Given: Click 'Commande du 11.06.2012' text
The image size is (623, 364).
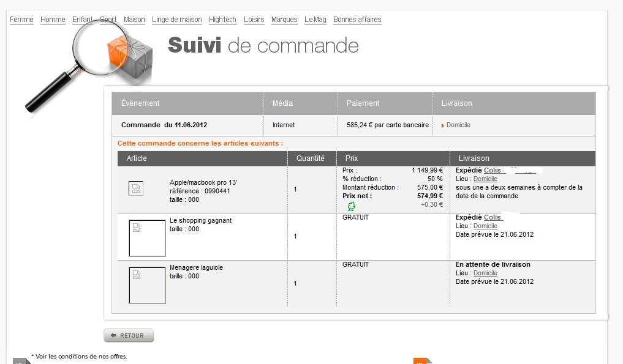Looking at the screenshot, I should [x=164, y=125].
